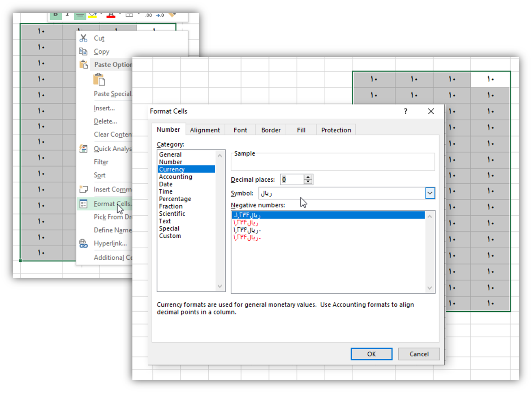Click the Insert Comment icon
Image resolution: width=532 pixels, height=393 pixels.
[83, 189]
